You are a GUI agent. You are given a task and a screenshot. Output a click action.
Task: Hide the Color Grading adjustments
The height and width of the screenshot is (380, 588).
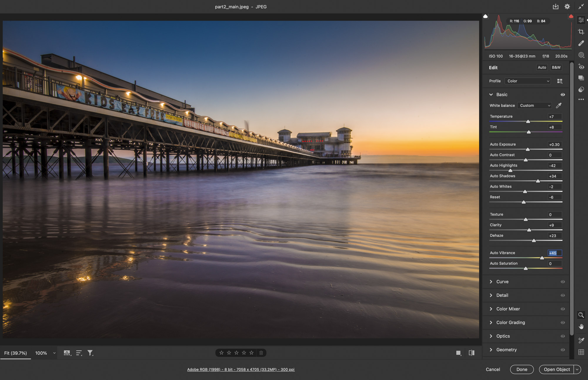pos(563,322)
